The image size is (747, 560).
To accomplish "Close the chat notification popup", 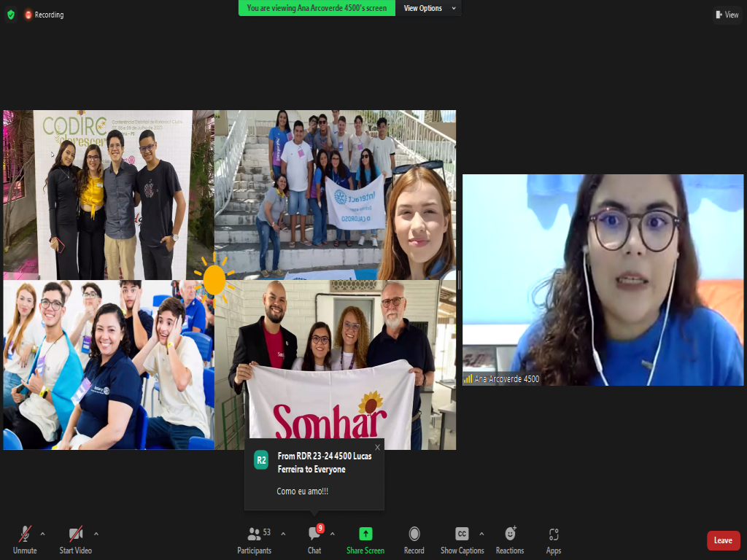I will 377,447.
